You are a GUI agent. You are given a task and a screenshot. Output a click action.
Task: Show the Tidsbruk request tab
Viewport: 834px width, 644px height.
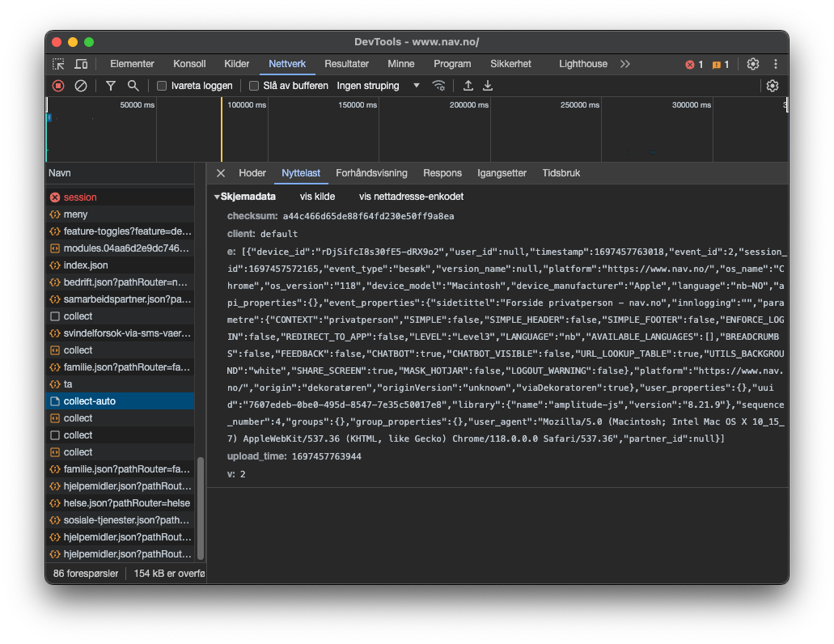tap(561, 173)
